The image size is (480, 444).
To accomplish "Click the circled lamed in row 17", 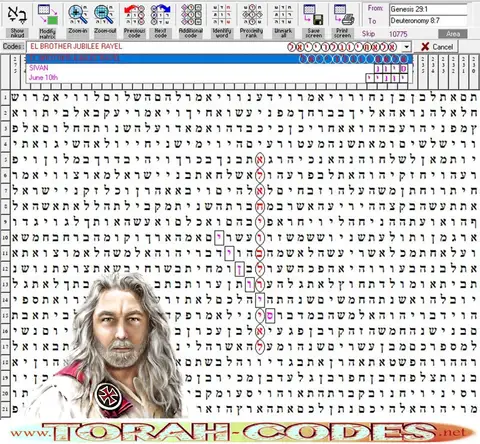I will coord(260,347).
